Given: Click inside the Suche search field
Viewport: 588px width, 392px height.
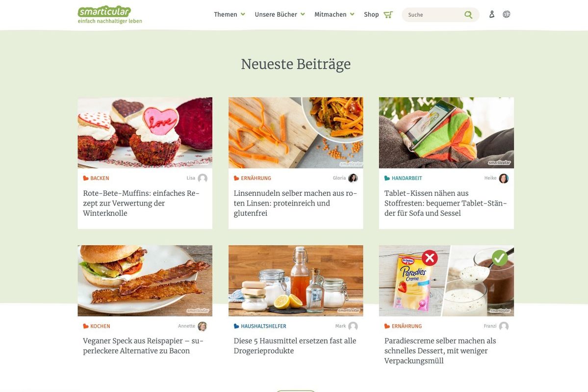Looking at the screenshot, I should tap(433, 15).
